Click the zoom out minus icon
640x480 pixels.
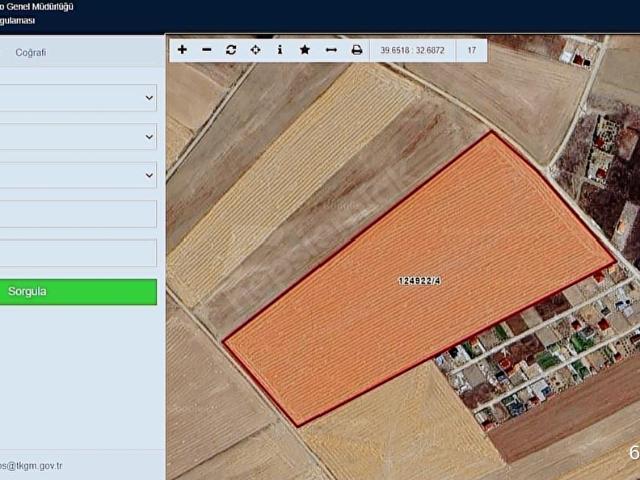point(207,49)
